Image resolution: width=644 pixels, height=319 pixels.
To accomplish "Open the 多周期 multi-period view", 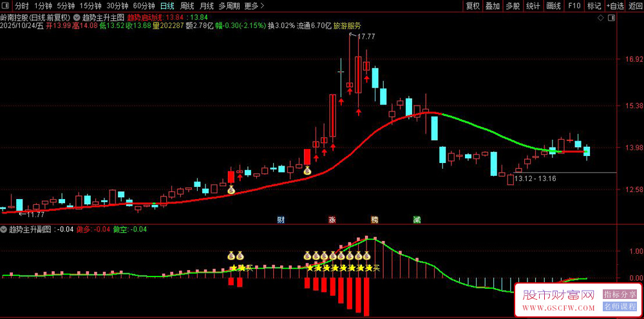I will (x=229, y=6).
